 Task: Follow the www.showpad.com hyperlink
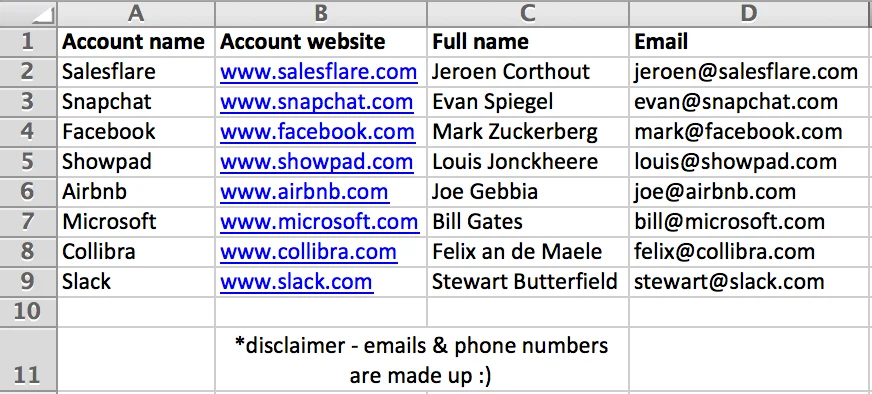(316, 162)
